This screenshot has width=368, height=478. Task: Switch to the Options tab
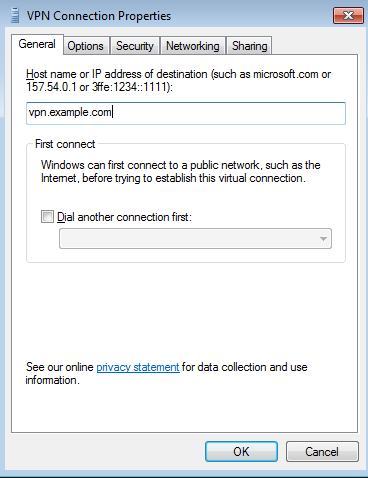(x=86, y=46)
